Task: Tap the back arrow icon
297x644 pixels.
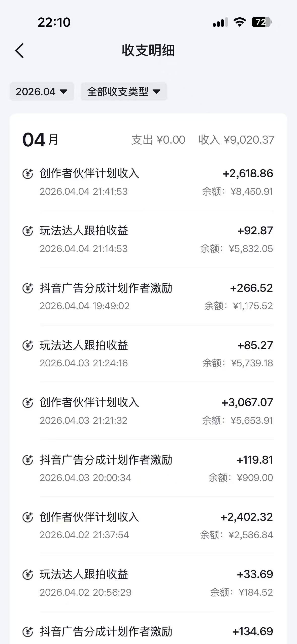Action: [x=20, y=51]
